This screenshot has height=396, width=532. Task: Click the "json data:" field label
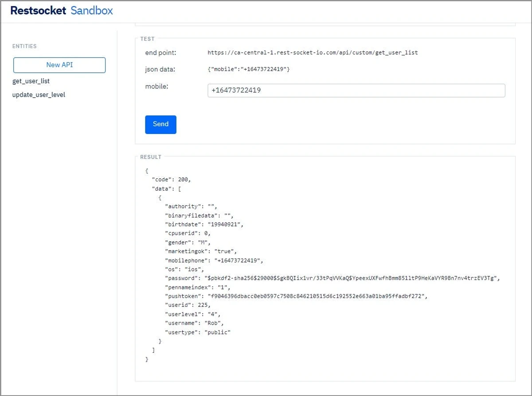click(x=160, y=69)
